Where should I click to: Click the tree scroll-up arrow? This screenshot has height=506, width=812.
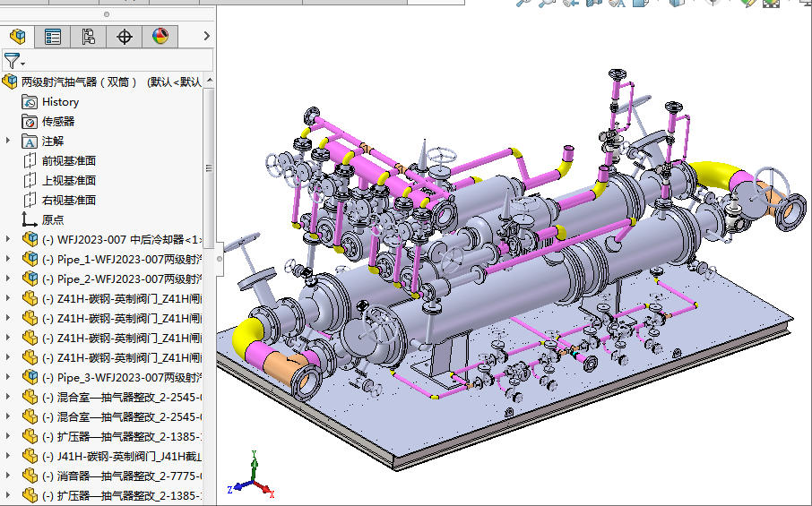pyautogui.click(x=209, y=81)
